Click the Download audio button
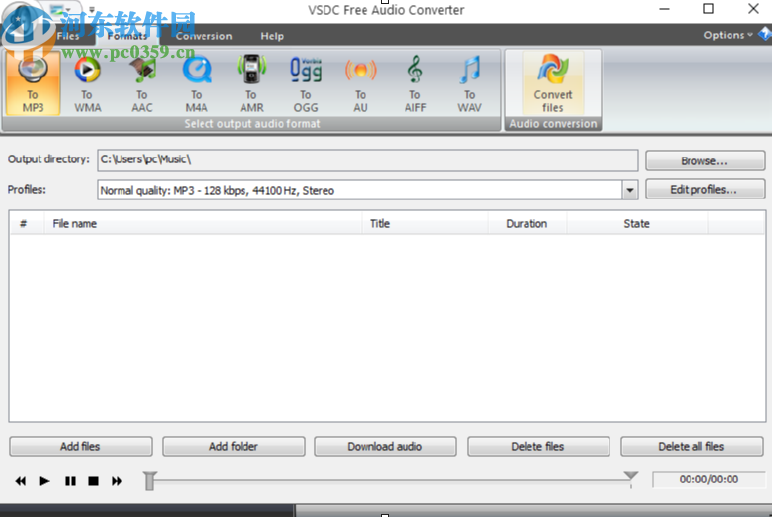Screen dimensions: 772x517 click(385, 447)
